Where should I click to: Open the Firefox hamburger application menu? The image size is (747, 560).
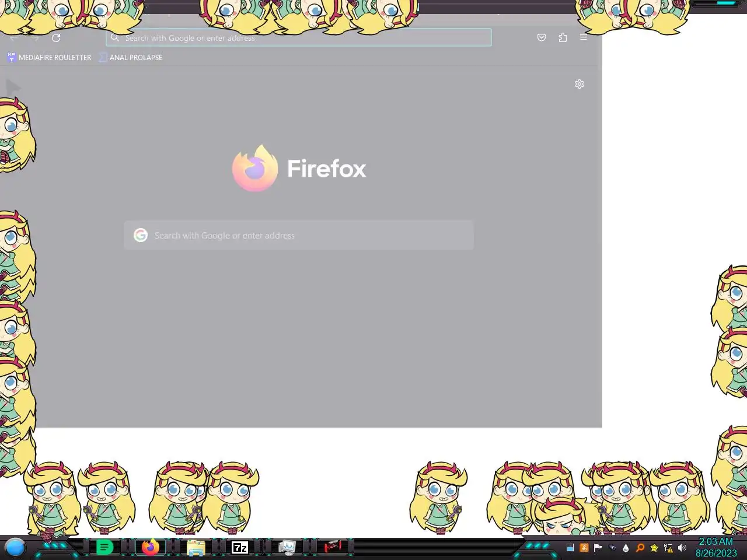point(584,37)
